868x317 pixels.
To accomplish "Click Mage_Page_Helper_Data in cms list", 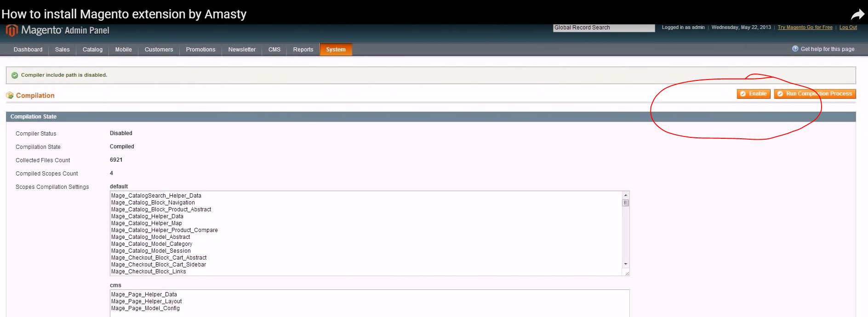I will [x=144, y=294].
